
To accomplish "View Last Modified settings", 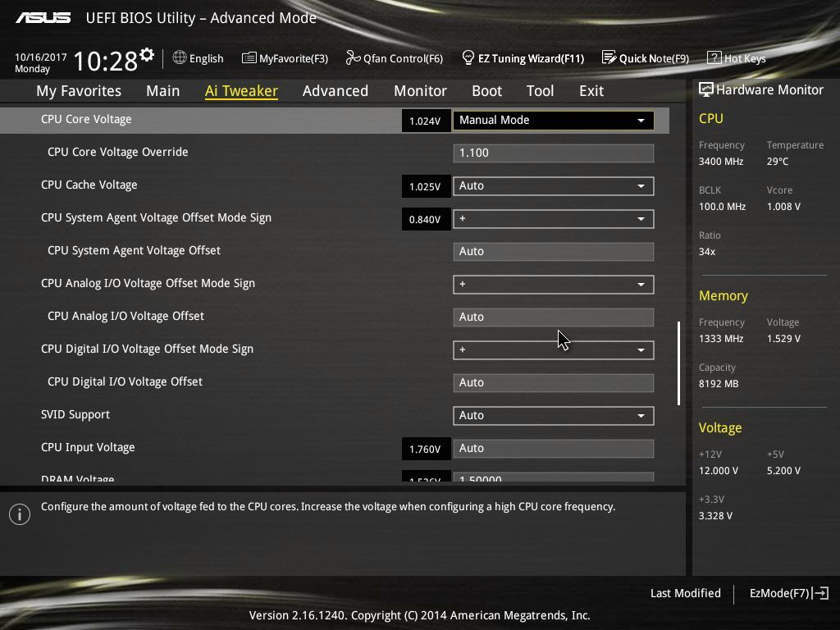I will (685, 593).
